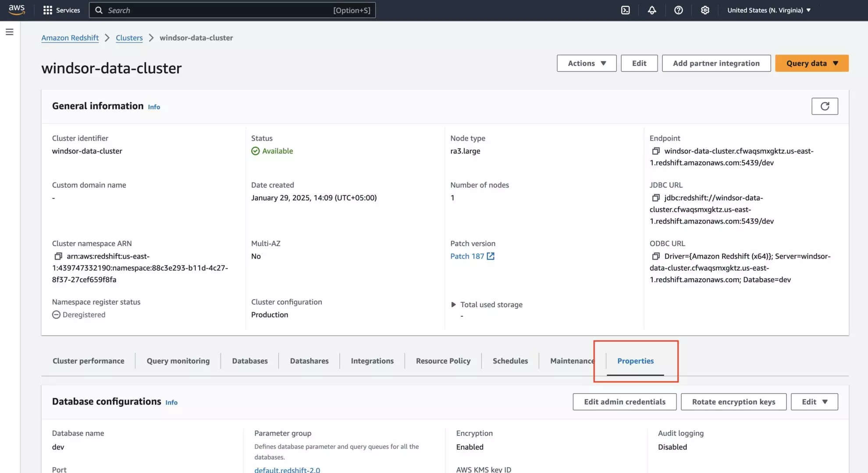The image size is (868, 473).
Task: Click the AWS logo home icon
Action: click(x=17, y=10)
